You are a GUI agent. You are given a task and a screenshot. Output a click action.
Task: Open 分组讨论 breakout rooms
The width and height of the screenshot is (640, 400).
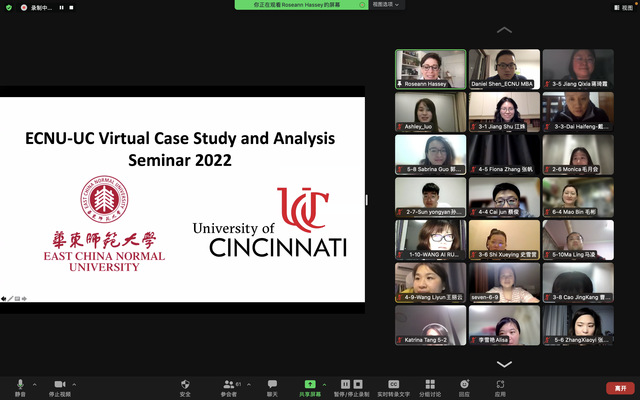coord(430,388)
